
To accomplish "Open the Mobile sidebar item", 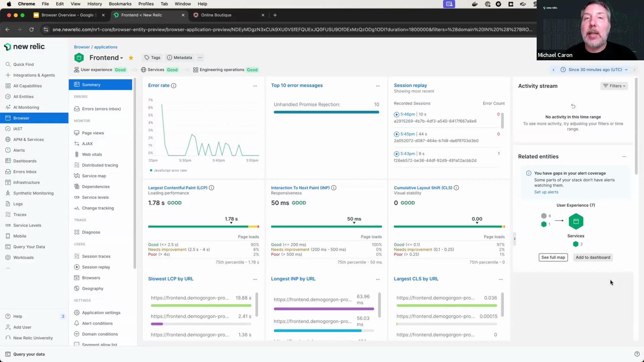I will (19, 236).
